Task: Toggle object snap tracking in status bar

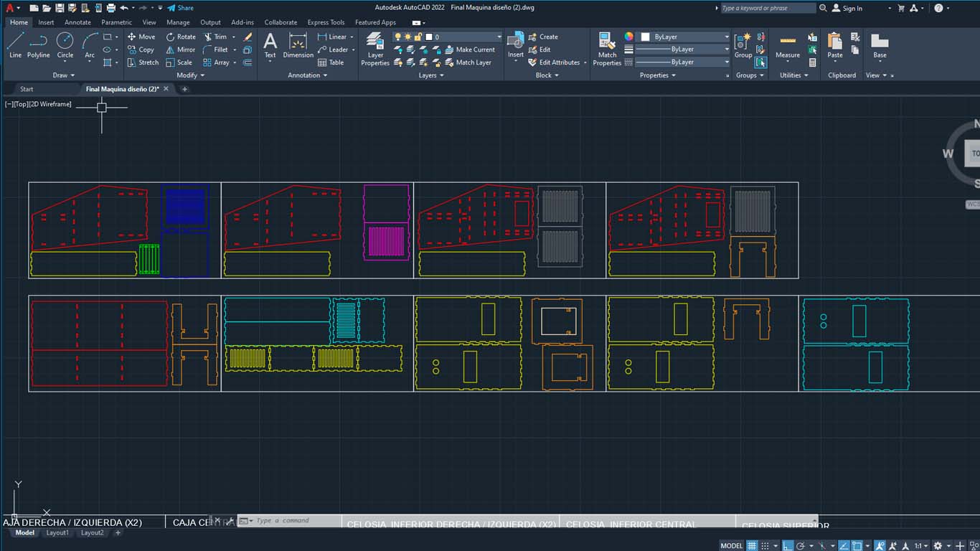Action: 845,546
